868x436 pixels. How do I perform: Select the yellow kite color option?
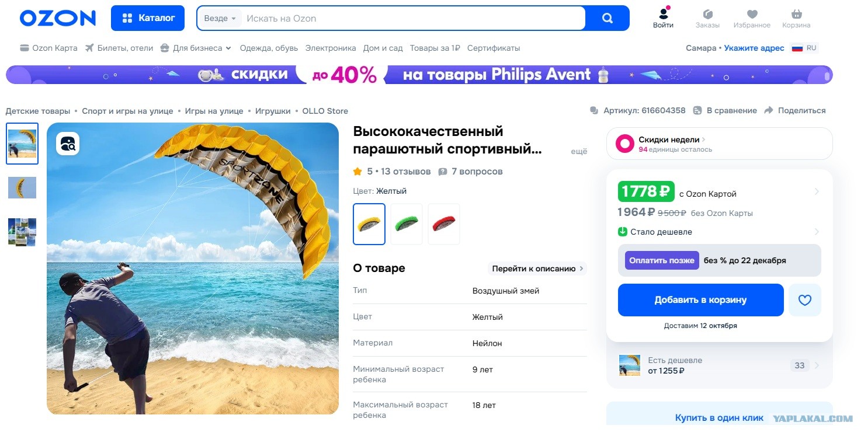pyautogui.click(x=369, y=224)
